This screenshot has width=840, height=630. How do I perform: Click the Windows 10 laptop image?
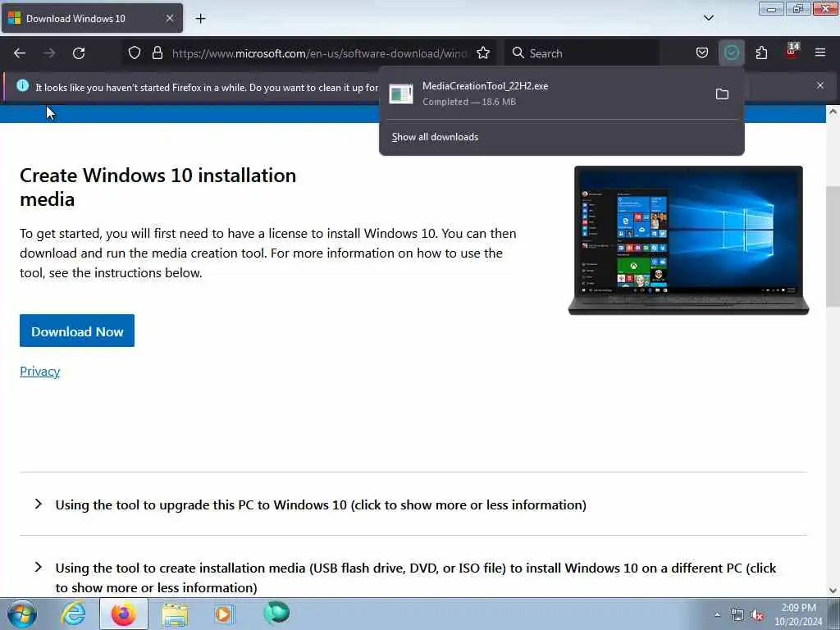click(x=688, y=240)
